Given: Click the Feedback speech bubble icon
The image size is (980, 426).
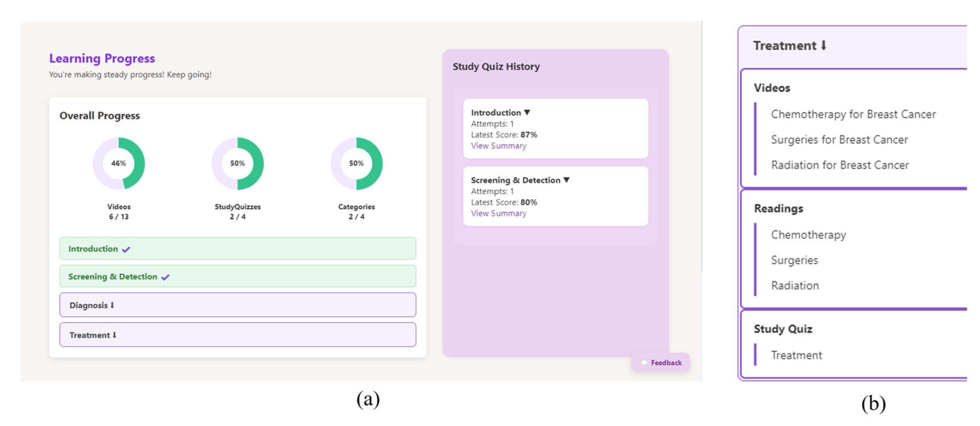Looking at the screenshot, I should [x=644, y=362].
